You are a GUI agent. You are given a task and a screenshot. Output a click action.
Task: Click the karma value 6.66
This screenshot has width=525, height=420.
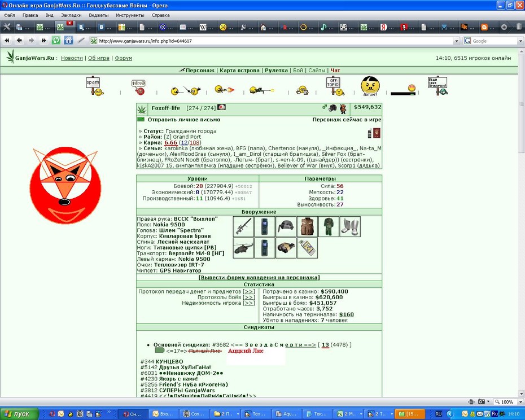(170, 143)
